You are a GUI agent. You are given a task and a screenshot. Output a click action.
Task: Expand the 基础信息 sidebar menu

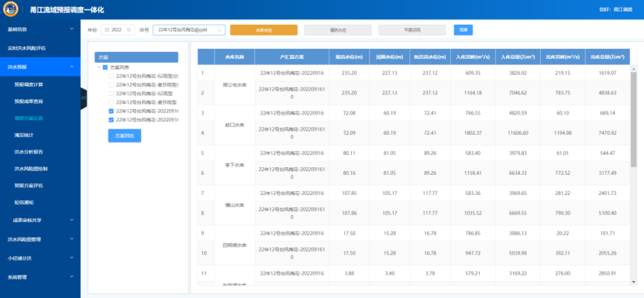[40, 29]
